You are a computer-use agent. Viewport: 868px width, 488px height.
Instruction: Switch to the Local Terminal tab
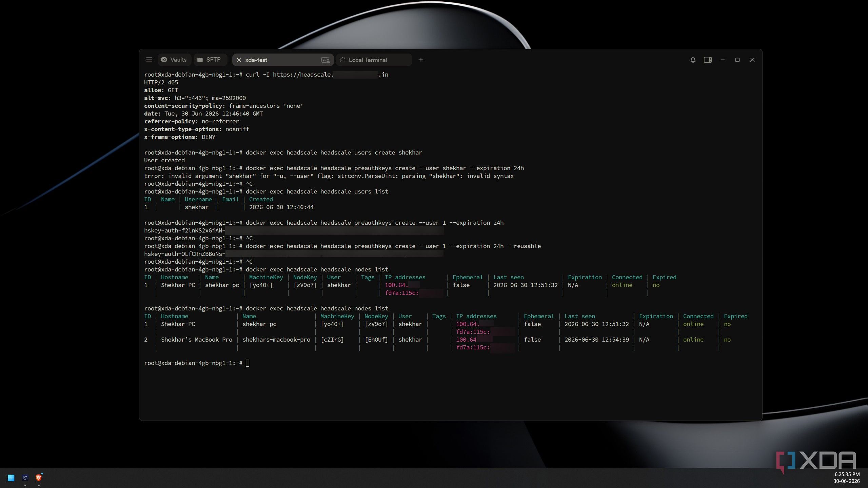pyautogui.click(x=374, y=60)
